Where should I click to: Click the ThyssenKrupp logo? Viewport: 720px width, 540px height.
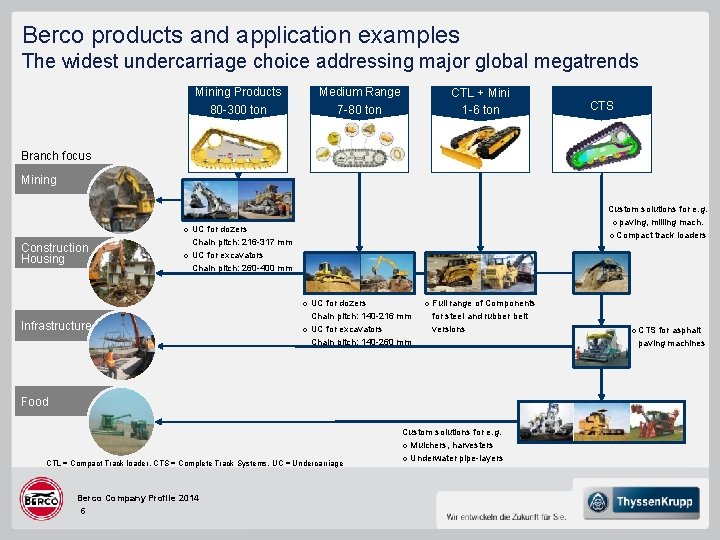[641, 502]
